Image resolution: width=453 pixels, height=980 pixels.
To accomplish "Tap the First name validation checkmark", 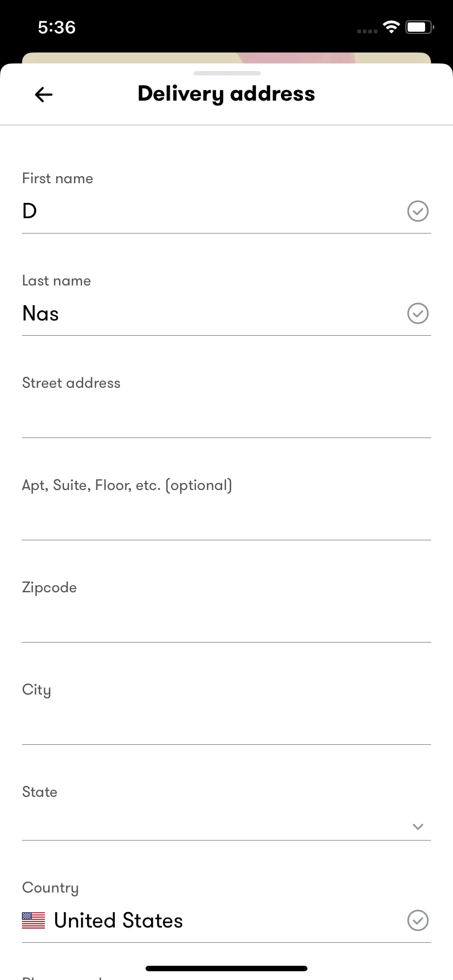I will [418, 211].
